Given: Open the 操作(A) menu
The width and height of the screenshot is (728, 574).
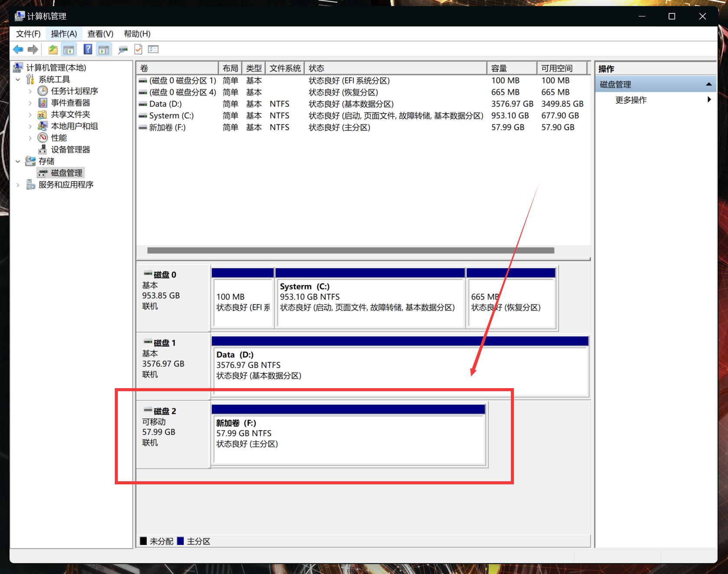Looking at the screenshot, I should click(63, 33).
